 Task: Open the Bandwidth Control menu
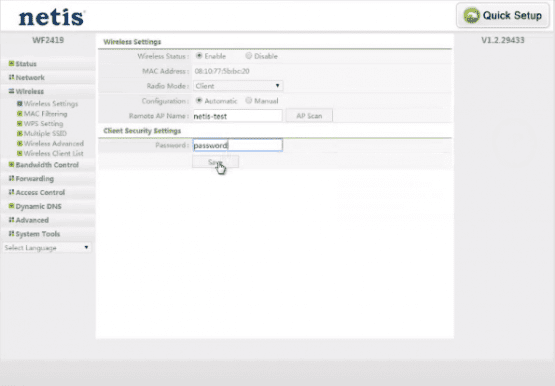pyautogui.click(x=47, y=165)
